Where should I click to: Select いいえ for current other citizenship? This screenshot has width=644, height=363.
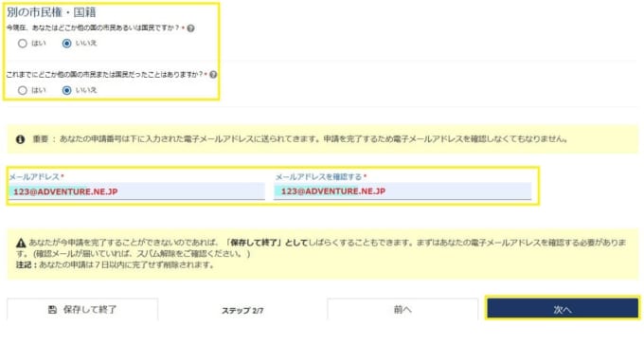[66, 44]
